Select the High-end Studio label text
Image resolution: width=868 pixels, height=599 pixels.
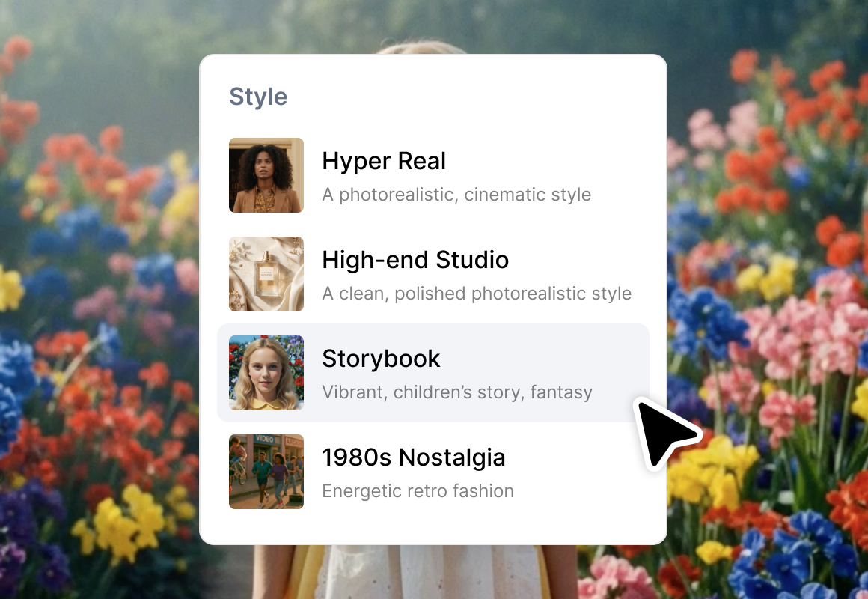click(415, 260)
